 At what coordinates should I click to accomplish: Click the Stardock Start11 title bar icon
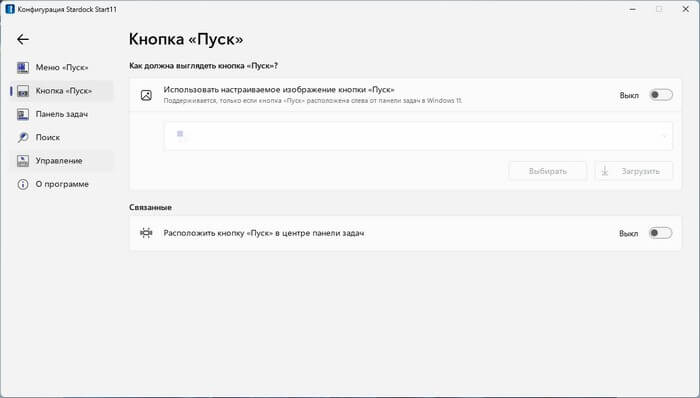[10, 9]
